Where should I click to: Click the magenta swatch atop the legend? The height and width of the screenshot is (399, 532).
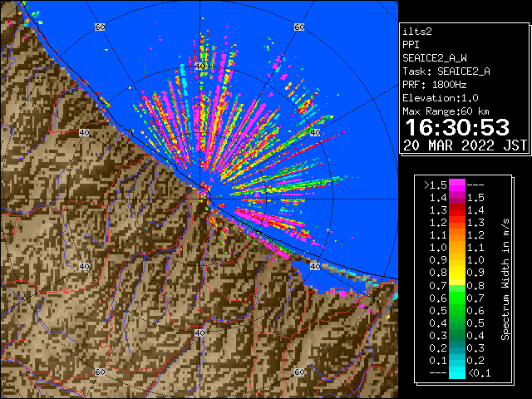click(x=457, y=185)
